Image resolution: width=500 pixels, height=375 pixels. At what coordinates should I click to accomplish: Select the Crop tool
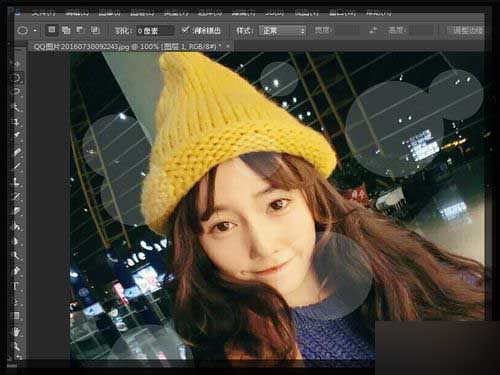coord(16,122)
